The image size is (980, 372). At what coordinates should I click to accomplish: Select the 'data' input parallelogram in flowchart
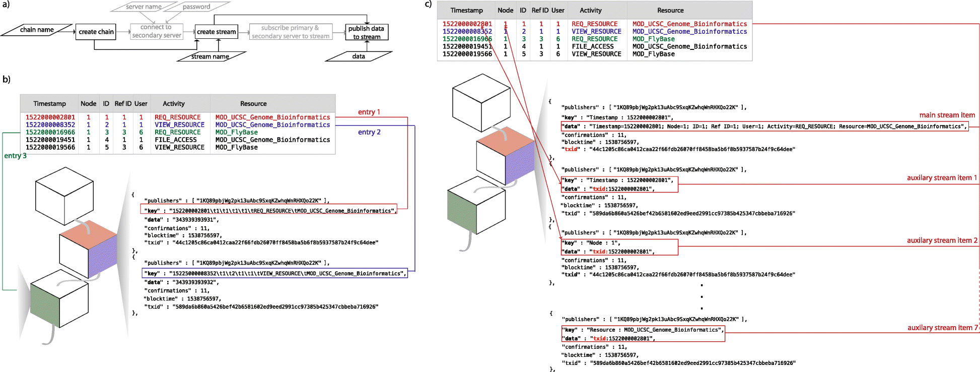click(x=359, y=56)
